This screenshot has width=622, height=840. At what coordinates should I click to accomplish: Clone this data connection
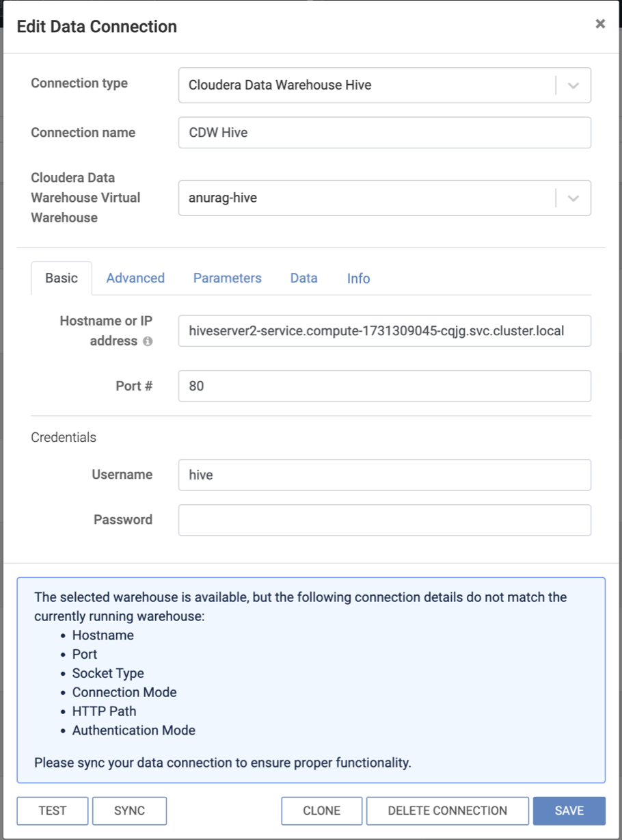pos(321,811)
